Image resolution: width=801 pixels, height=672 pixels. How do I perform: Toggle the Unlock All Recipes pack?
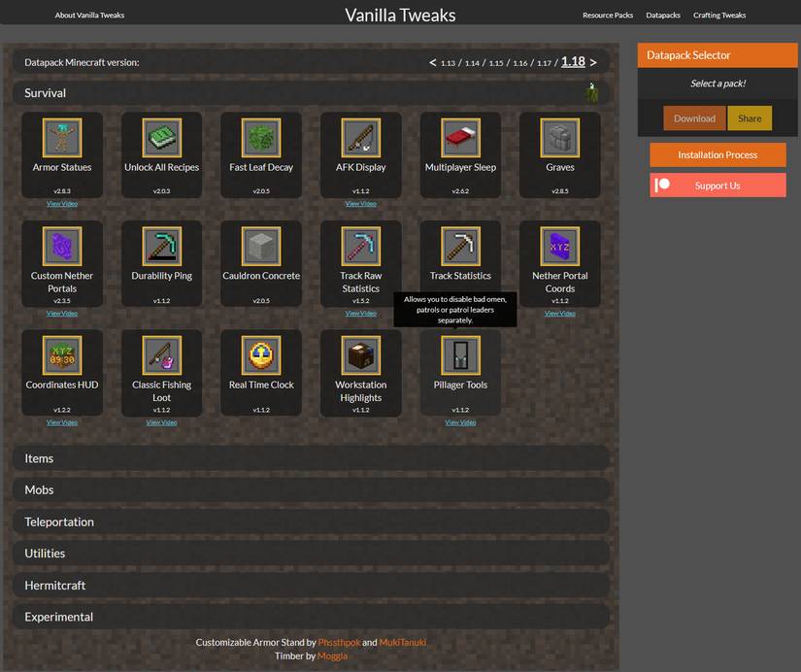pyautogui.click(x=161, y=136)
